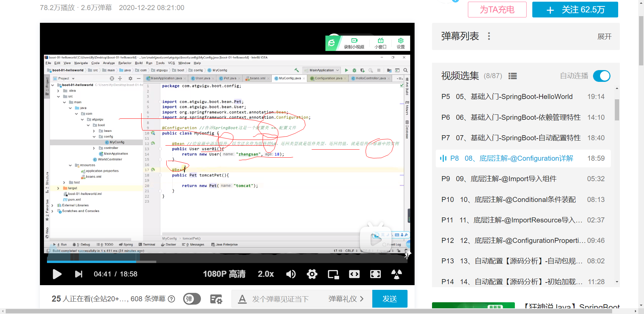The height and width of the screenshot is (314, 644).
Task: Click the 04:41 / 18:58 time display
Action: 115,274
